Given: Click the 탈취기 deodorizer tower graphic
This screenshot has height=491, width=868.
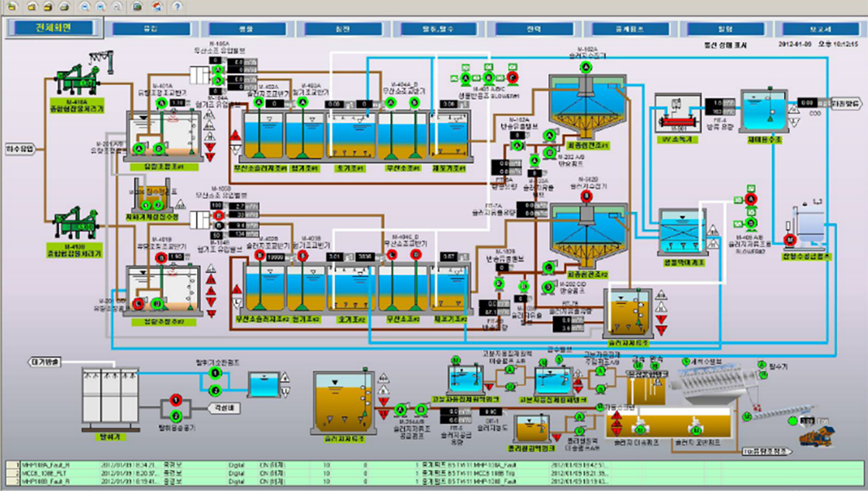Looking at the screenshot, I should point(111,397).
